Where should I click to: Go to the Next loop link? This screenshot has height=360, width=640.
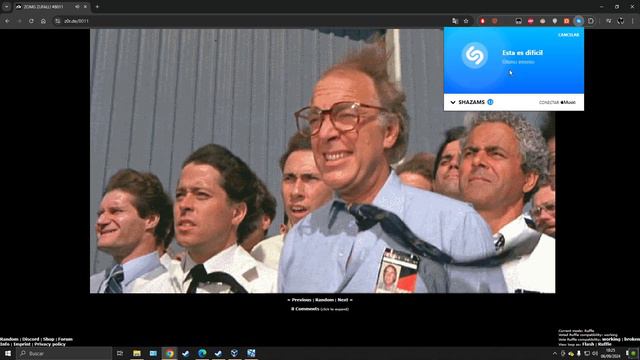(x=345, y=300)
